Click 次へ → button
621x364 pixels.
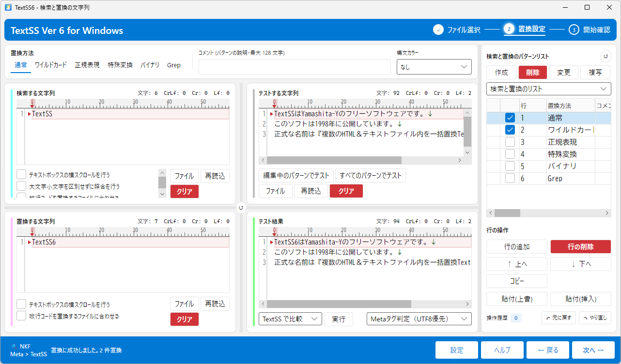click(593, 350)
